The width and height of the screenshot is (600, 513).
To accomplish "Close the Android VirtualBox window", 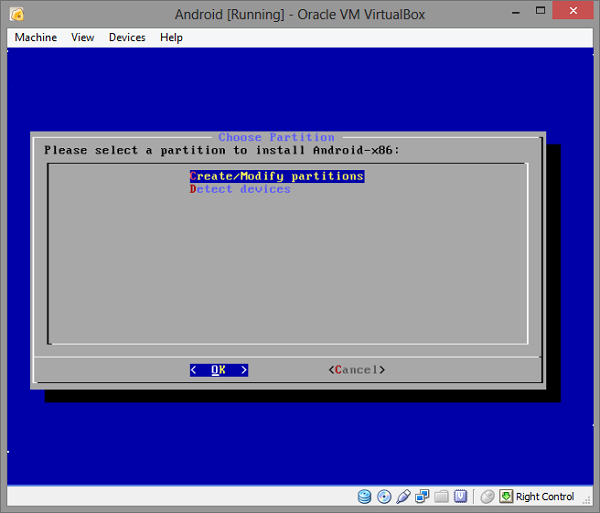I will pyautogui.click(x=573, y=10).
